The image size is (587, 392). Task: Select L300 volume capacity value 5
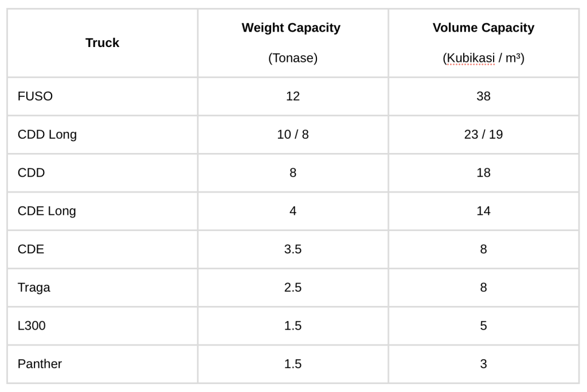coord(483,326)
